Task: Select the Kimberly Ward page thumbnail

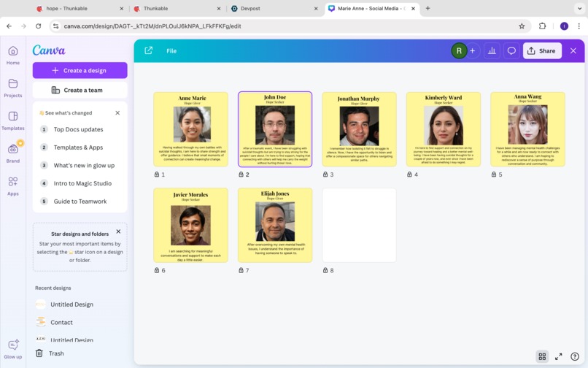Action: tap(444, 129)
